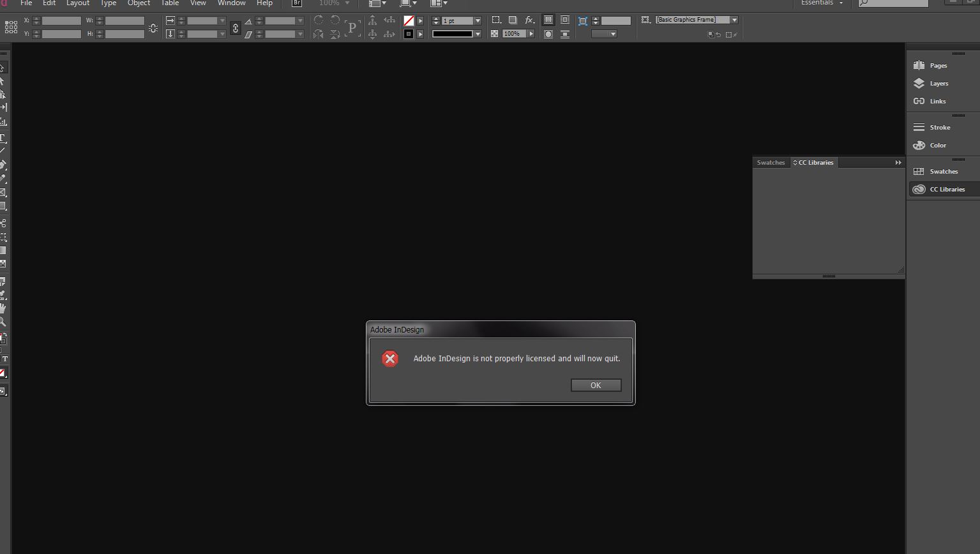Select the Pen tool
The image size is (980, 554).
click(3, 165)
